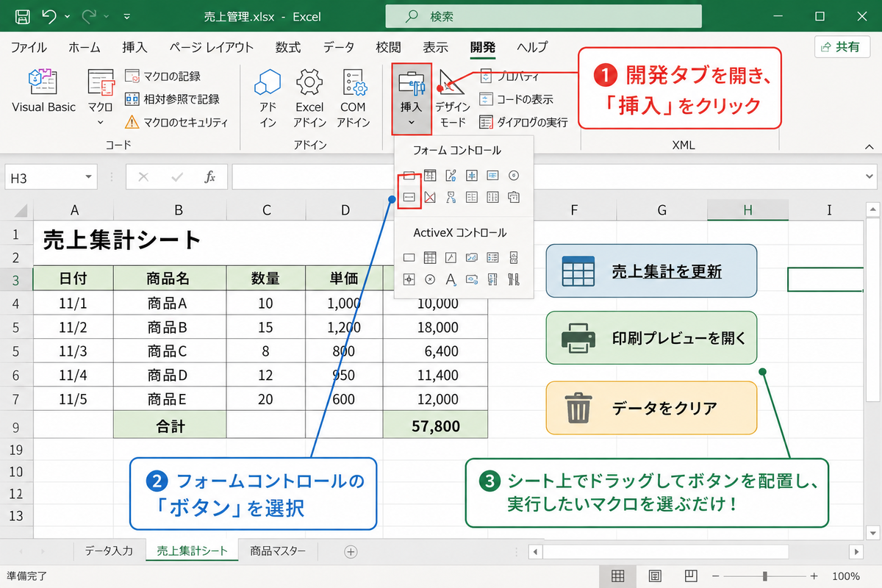Image resolution: width=882 pixels, height=588 pixels.
Task: Open the ファイル tab
Action: coord(29,47)
